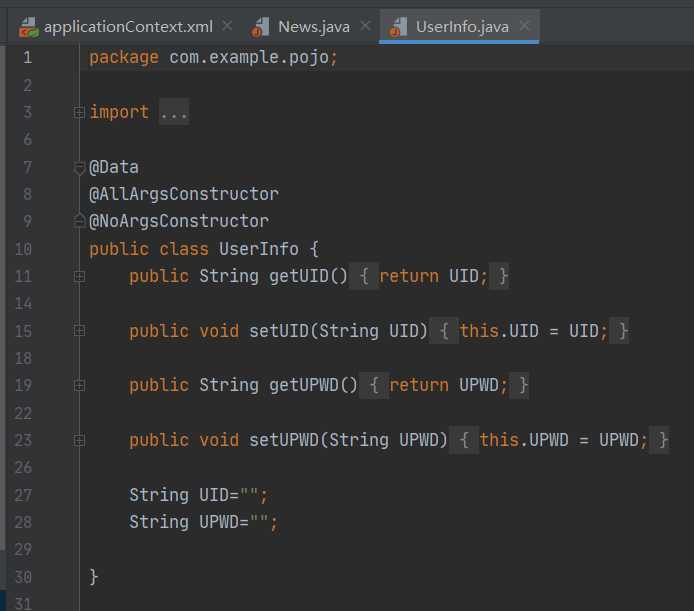
Task: Close the UserInfo.java tab
Action: 524,26
